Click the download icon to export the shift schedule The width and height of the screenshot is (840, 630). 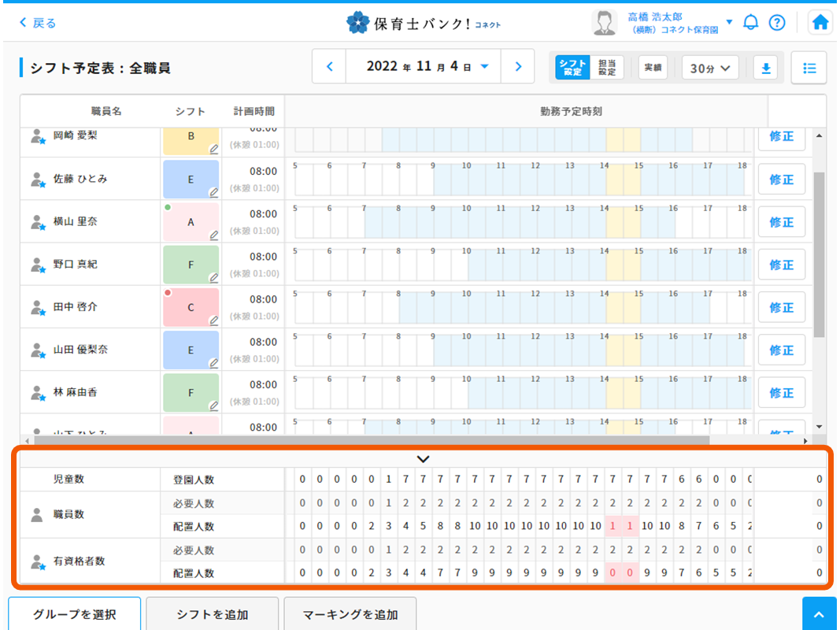(764, 68)
